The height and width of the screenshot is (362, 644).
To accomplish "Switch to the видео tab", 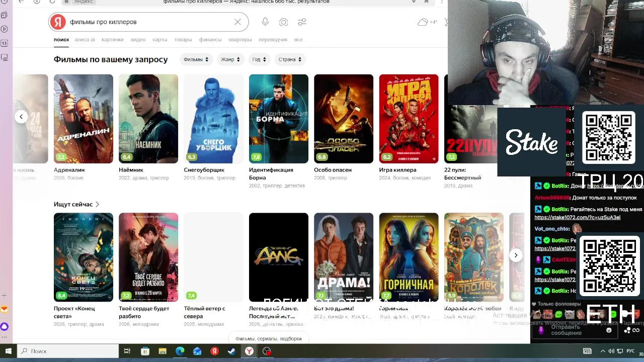I will [138, 40].
